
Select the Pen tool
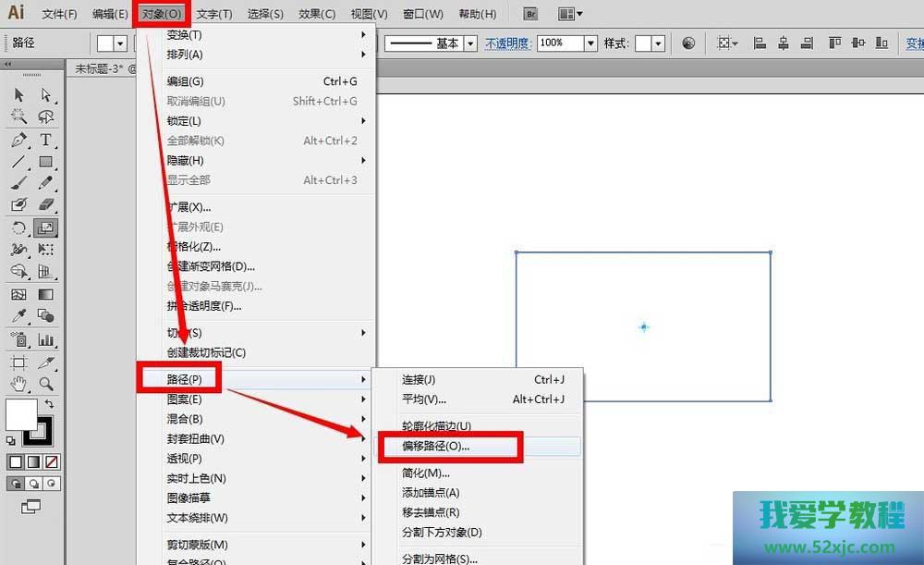tap(18, 141)
